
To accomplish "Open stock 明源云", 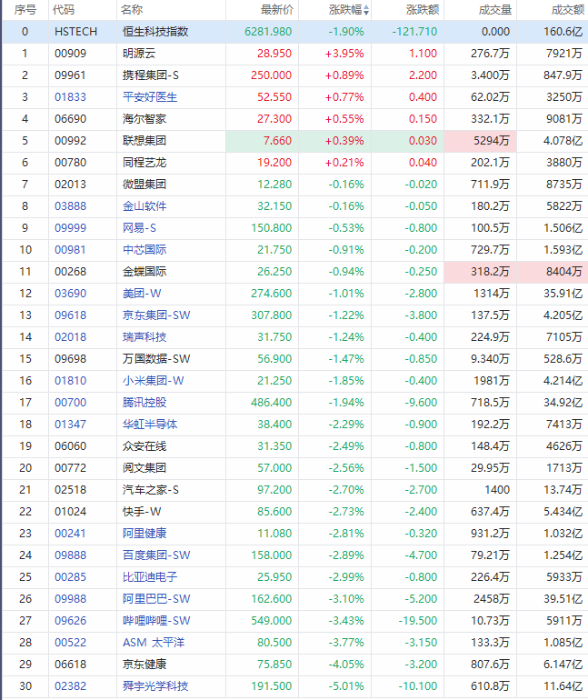I will [139, 54].
